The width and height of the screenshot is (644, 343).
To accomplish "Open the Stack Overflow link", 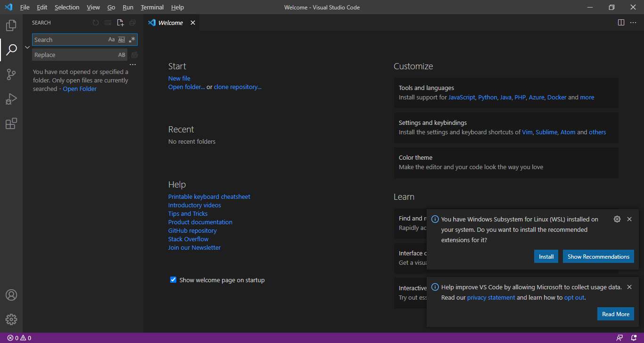I will pyautogui.click(x=189, y=239).
